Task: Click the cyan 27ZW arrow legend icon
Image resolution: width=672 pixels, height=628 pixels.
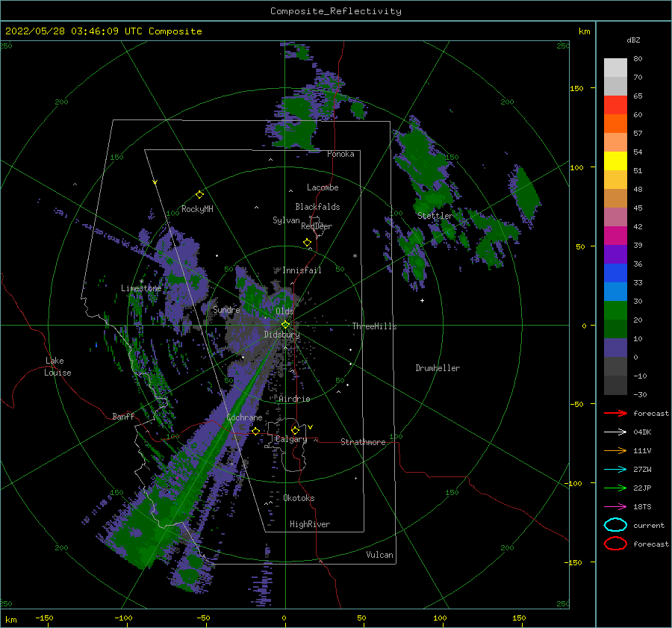Action: click(615, 470)
